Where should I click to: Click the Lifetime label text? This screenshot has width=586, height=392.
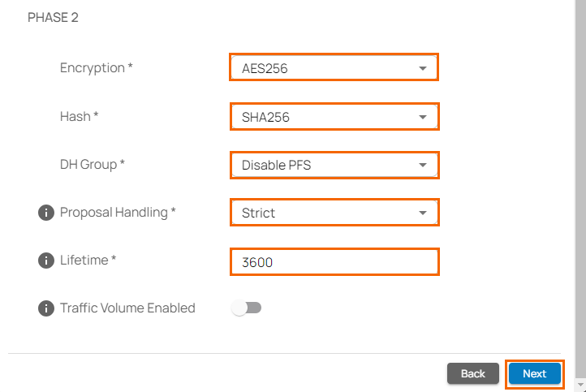pos(88,261)
